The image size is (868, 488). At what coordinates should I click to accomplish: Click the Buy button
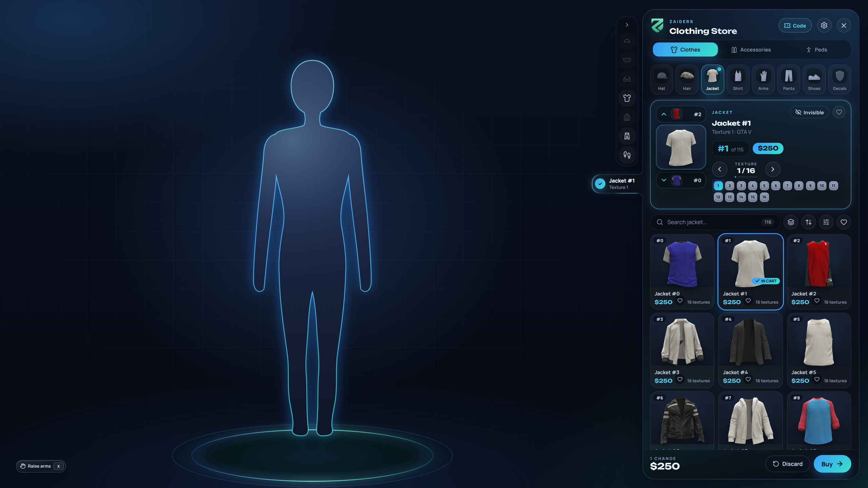click(x=832, y=464)
